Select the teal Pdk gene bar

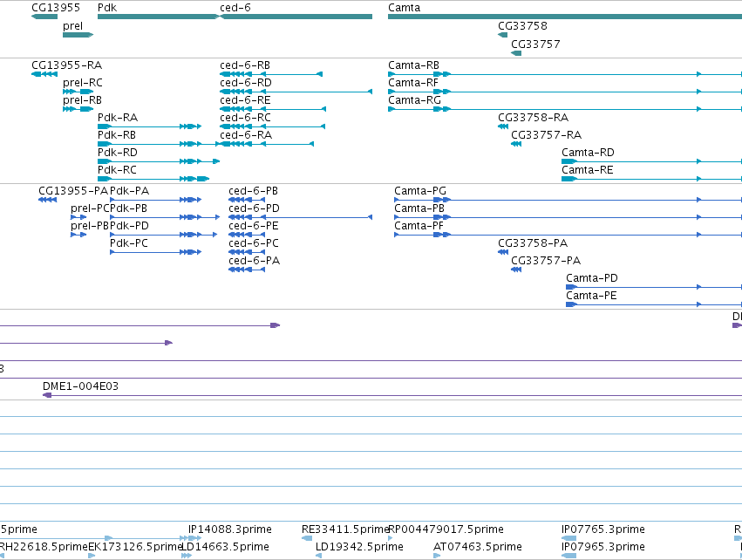point(159,17)
